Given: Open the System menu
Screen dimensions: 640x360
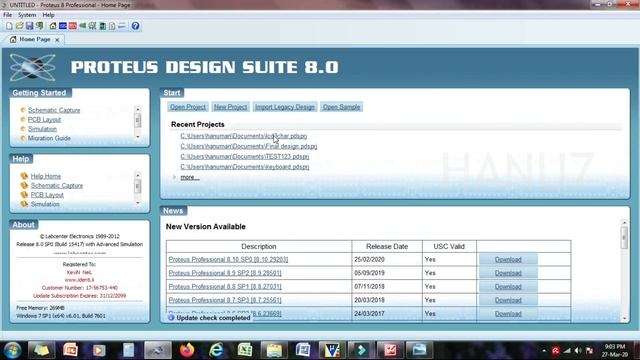Looking at the screenshot, I should [x=27, y=15].
